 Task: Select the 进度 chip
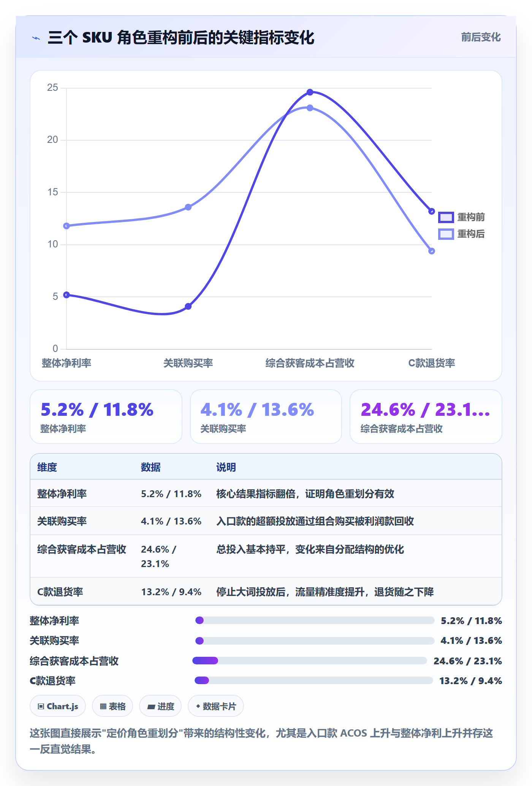(x=160, y=706)
